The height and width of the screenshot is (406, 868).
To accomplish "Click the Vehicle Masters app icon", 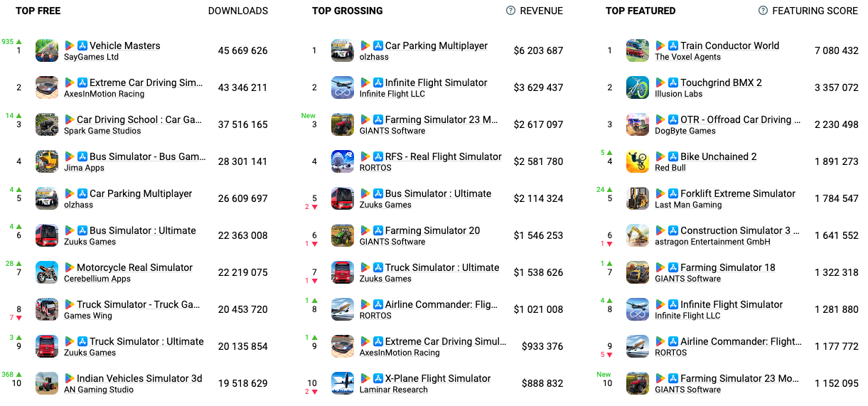I will pos(47,50).
